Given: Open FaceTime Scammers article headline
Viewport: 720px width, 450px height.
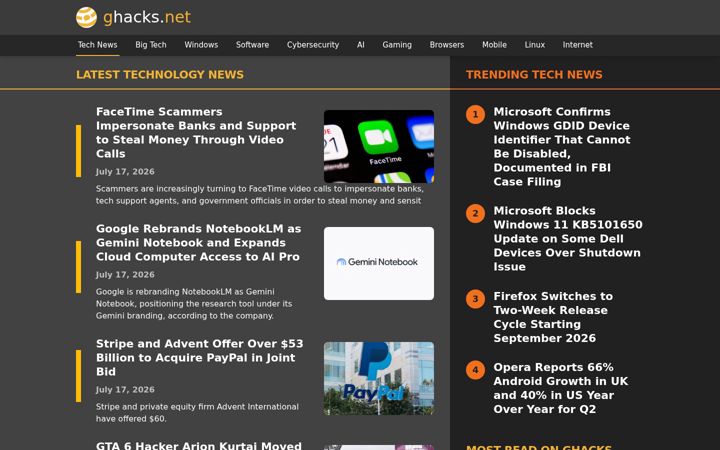Looking at the screenshot, I should (196, 133).
